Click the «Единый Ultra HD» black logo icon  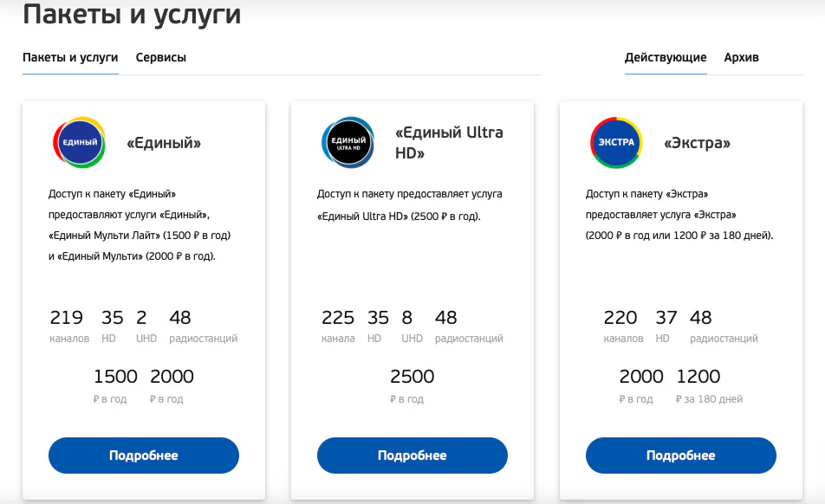[x=348, y=142]
